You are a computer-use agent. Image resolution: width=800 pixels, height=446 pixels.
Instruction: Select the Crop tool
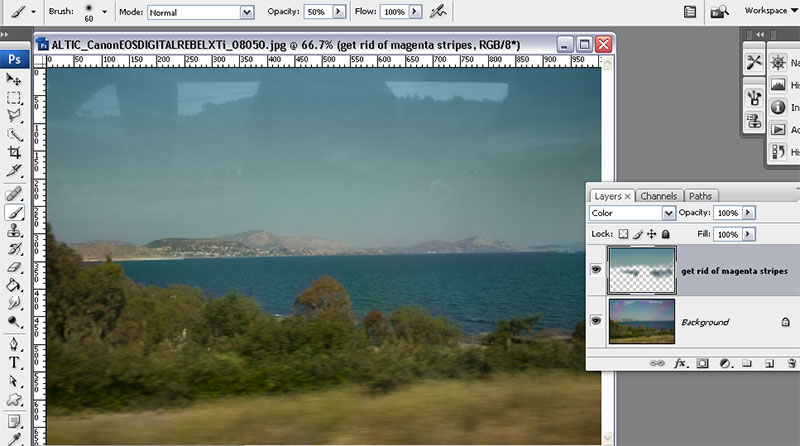[x=14, y=153]
